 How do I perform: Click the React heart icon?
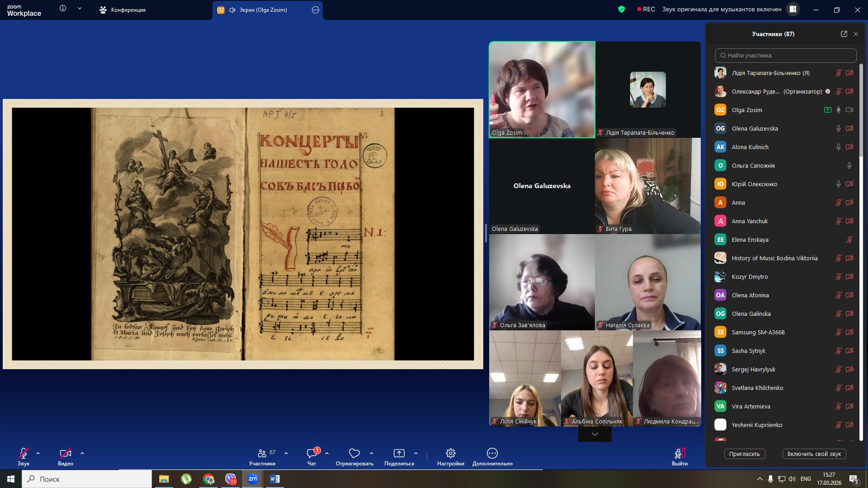coord(354,453)
